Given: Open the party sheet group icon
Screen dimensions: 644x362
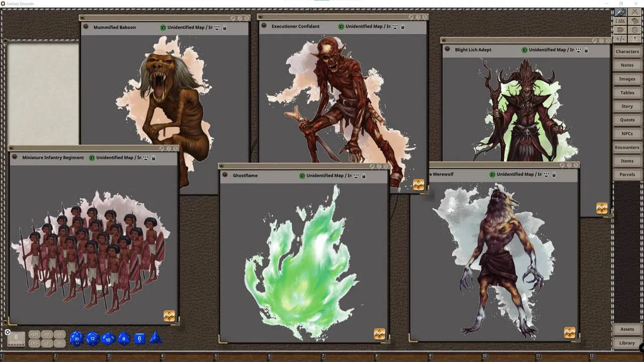Looking at the screenshot, I should point(620,21).
